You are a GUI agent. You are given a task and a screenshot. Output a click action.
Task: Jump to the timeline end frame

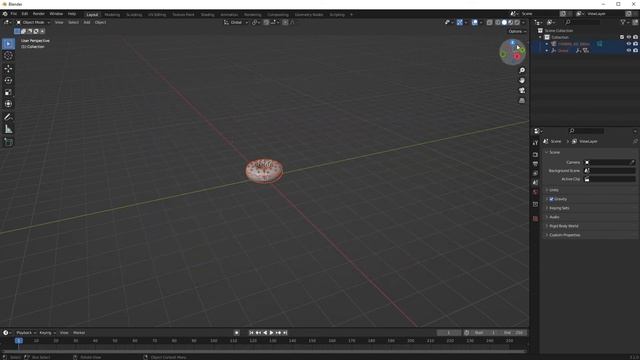[285, 333]
